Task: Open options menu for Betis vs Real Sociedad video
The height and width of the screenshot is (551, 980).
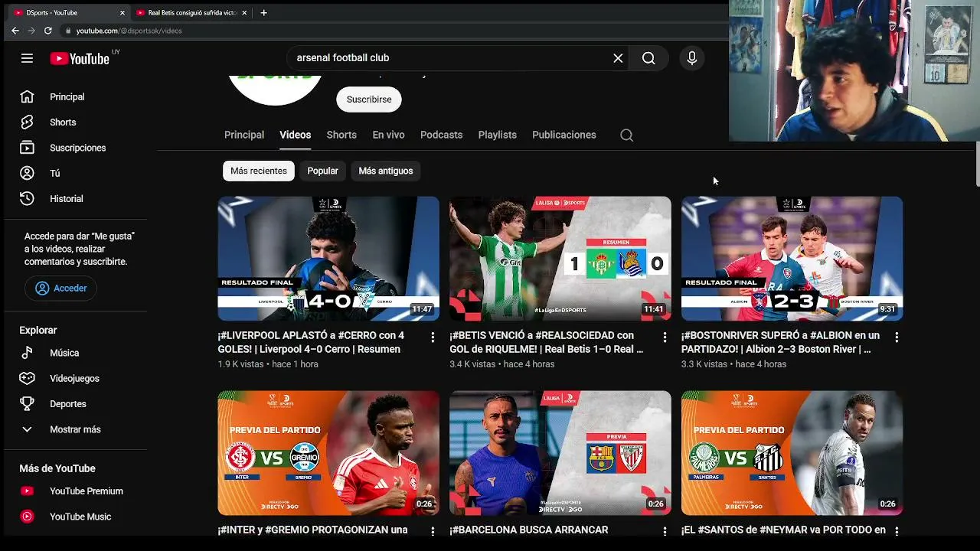Action: coord(665,337)
